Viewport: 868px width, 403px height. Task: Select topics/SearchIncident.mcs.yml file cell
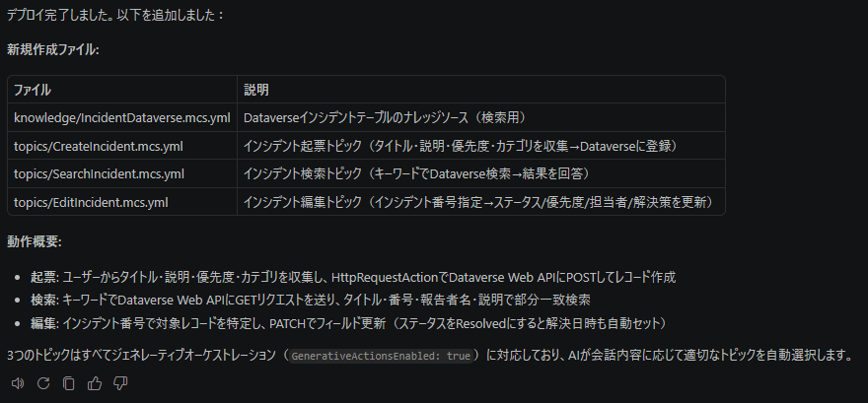click(99, 174)
